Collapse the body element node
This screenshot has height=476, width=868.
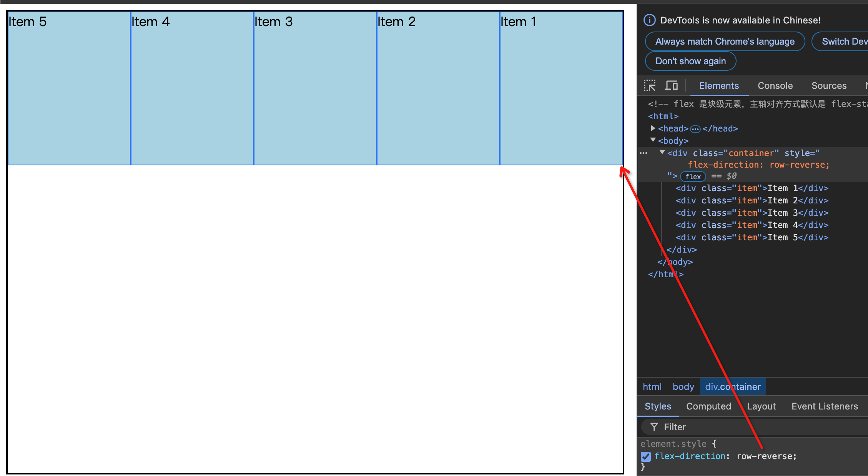653,140
